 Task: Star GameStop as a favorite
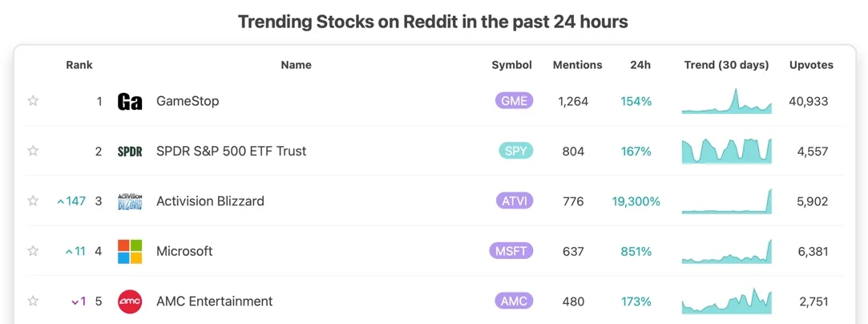33,101
